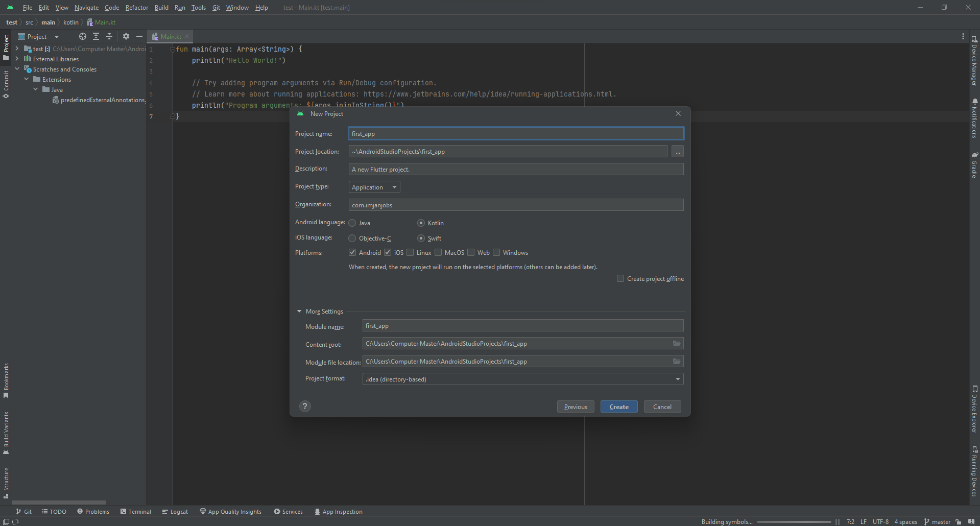This screenshot has width=980, height=526.
Task: Open the Logcat tool window
Action: [x=175, y=511]
